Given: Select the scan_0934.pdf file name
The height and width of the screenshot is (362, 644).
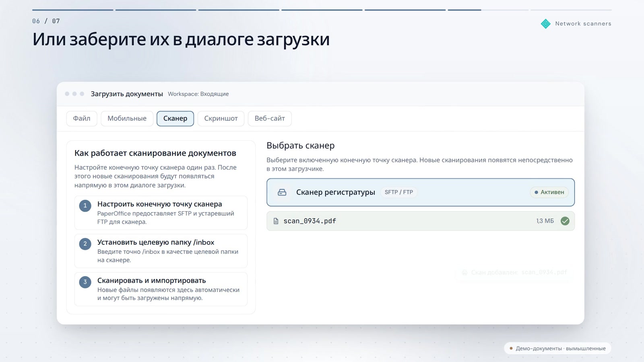Looking at the screenshot, I should point(310,221).
